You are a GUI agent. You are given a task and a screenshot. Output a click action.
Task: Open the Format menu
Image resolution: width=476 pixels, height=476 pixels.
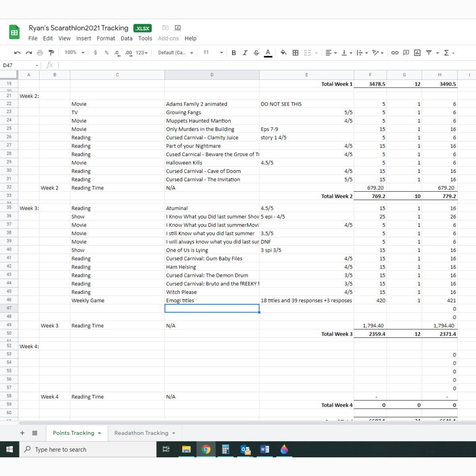pos(106,38)
